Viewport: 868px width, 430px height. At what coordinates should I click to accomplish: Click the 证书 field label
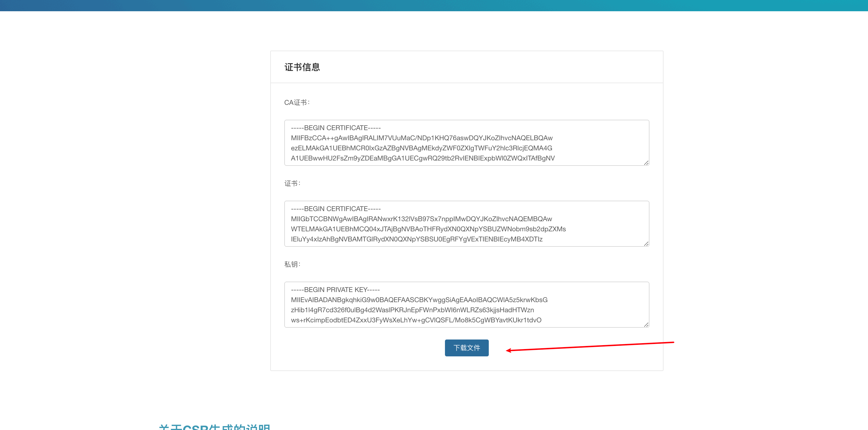pos(292,183)
